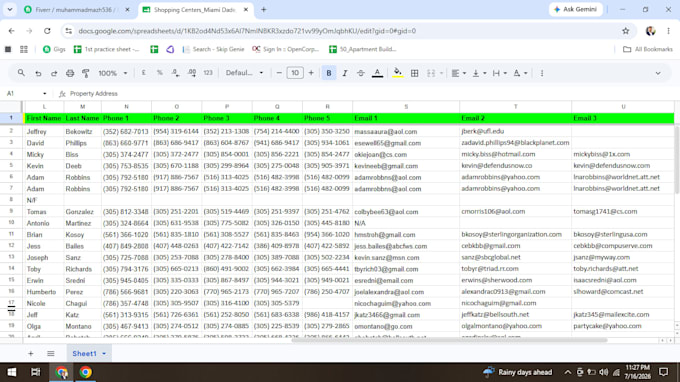Open the Default font dropdown
This screenshot has height=382, width=680.
click(x=244, y=73)
